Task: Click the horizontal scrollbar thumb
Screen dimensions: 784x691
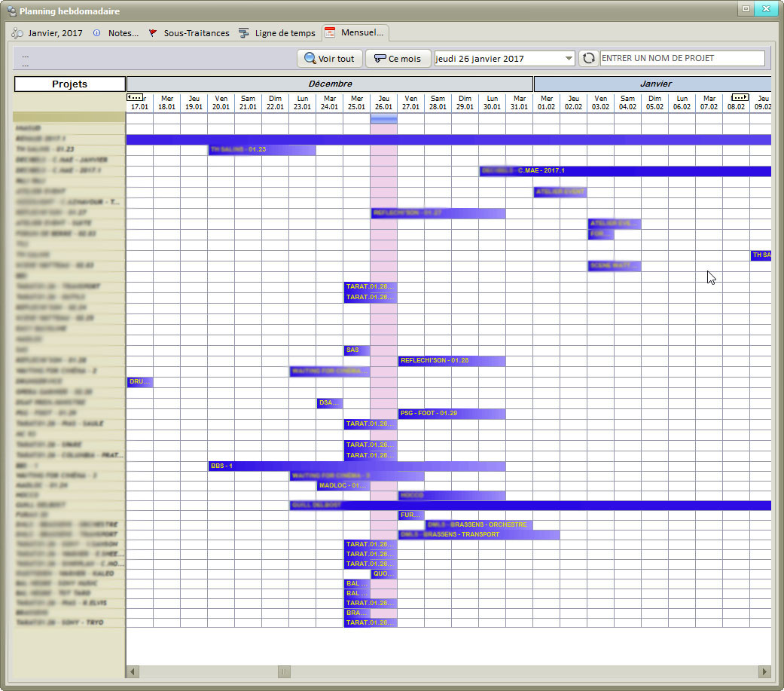Action: pyautogui.click(x=284, y=671)
